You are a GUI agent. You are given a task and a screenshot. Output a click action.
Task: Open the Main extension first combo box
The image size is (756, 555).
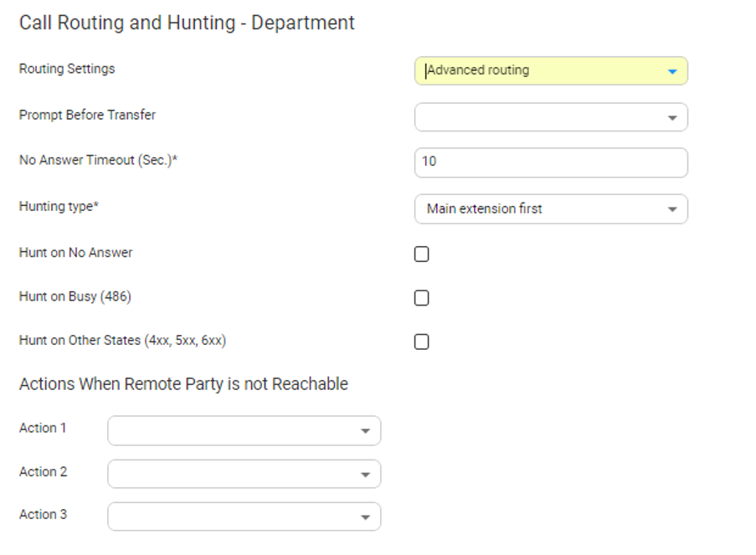(x=540, y=209)
